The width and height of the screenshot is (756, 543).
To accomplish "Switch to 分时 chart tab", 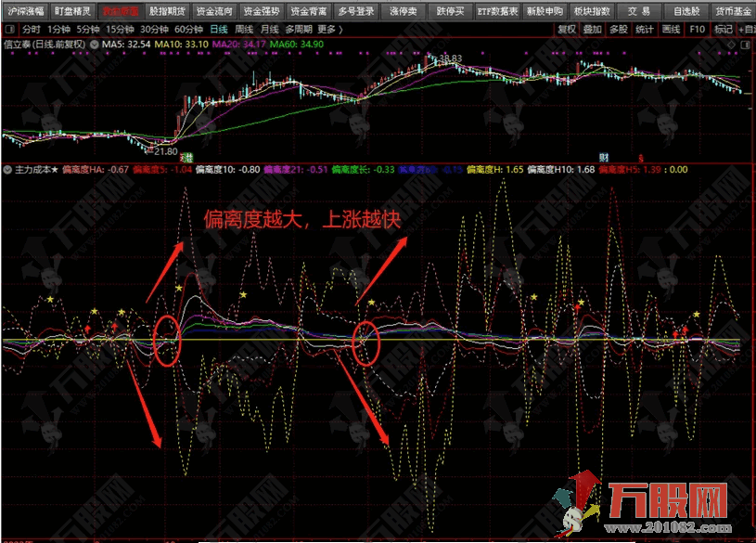I will (x=32, y=30).
